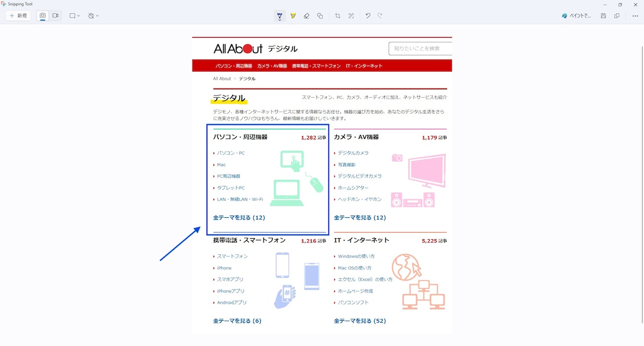The height and width of the screenshot is (346, 644).
Task: Click 全テーマを見る (52) link
Action: coord(360,321)
